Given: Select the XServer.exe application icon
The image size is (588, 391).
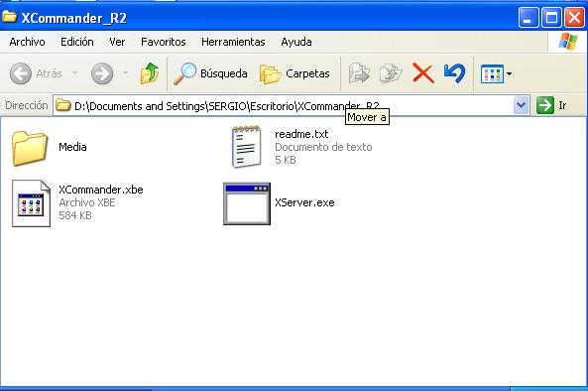Looking at the screenshot, I should [x=247, y=203].
